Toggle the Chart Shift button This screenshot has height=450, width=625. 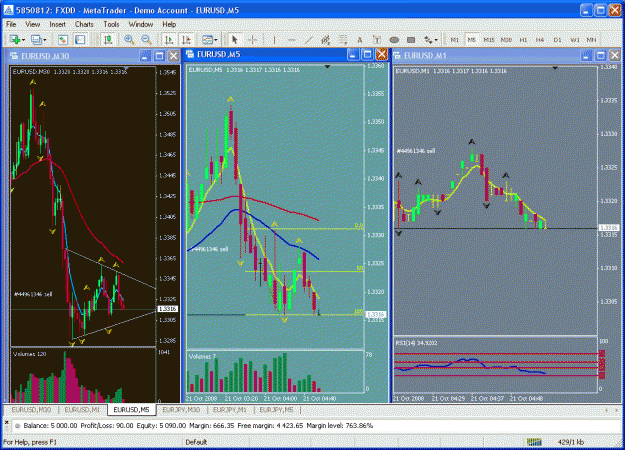coord(186,40)
